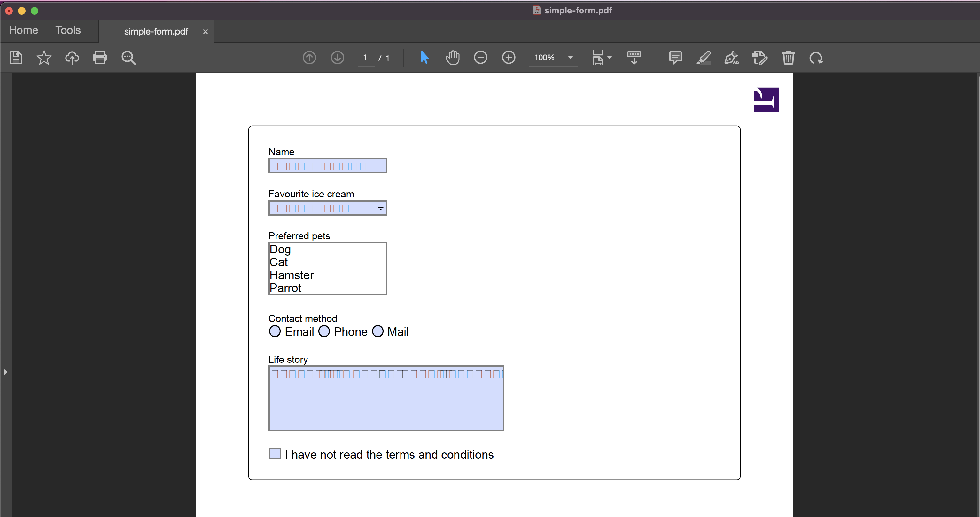
Task: Open the Favourite ice cream dropdown
Action: click(380, 208)
